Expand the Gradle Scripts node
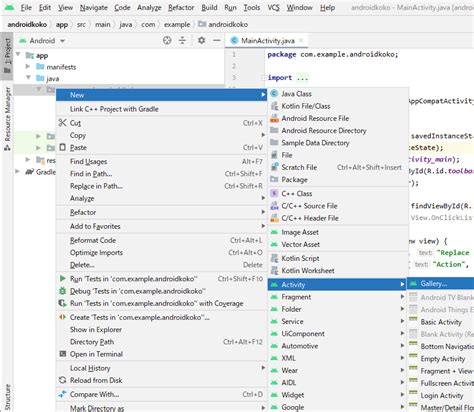Screen dimensions: 474x412 tap(17, 171)
